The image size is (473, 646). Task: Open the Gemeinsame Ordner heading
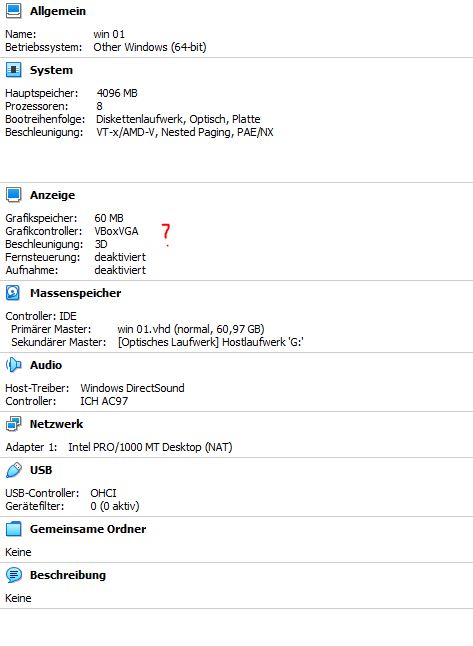tap(88, 529)
